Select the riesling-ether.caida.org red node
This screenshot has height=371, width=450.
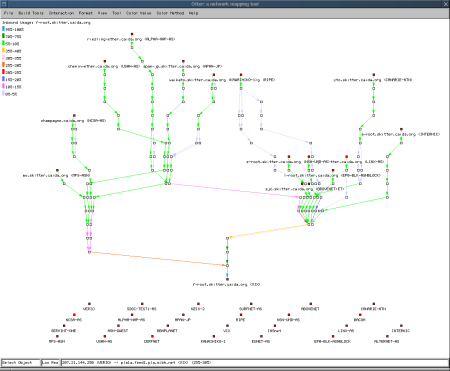[x=132, y=34]
